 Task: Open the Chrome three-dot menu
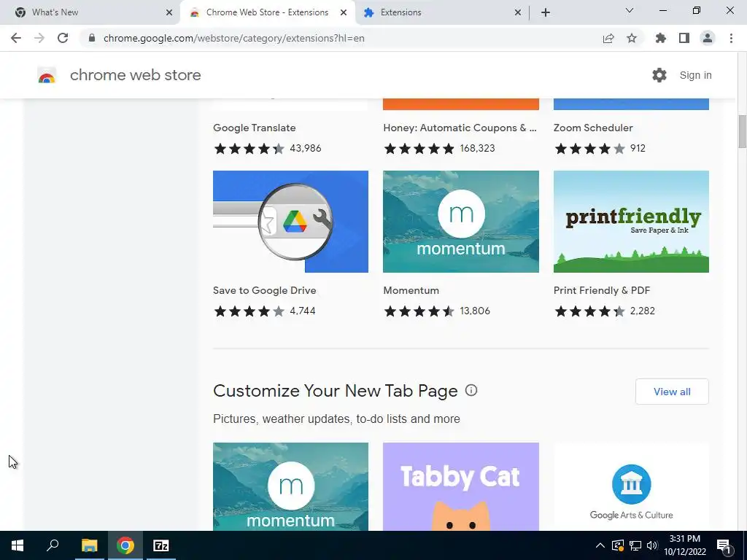tap(731, 38)
